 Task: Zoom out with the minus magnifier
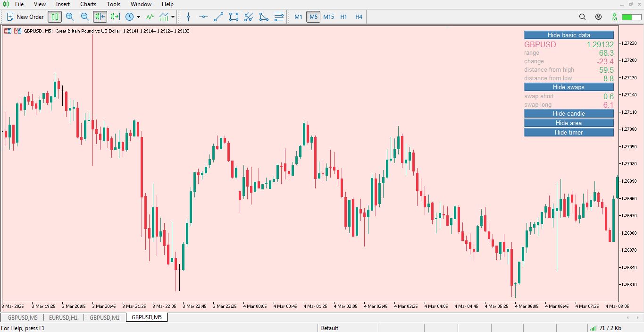(85, 17)
